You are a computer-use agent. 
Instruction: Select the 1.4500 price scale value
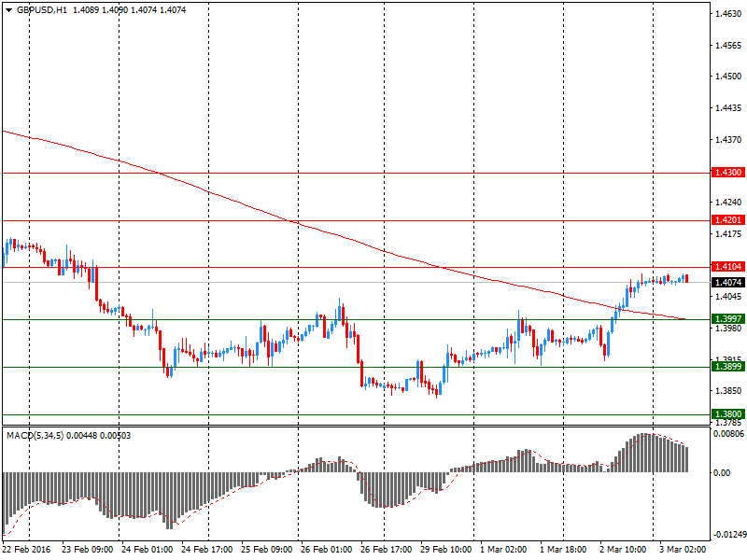click(728, 77)
